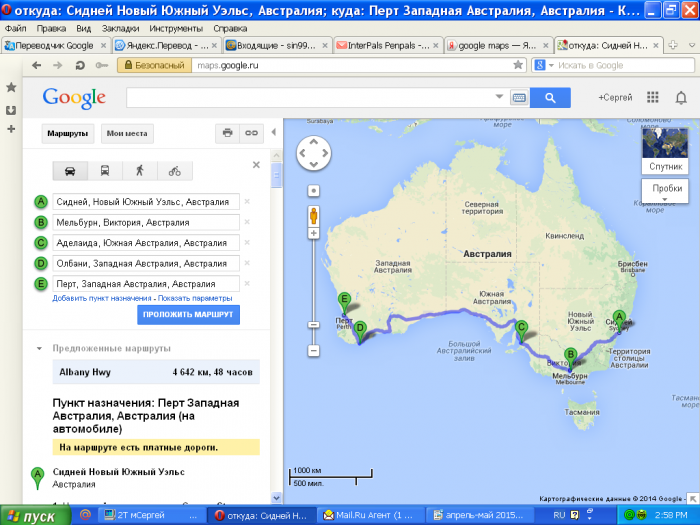Screen dimensions: 700x525
Task: Open the Google apps grid icon
Action: pos(653,97)
